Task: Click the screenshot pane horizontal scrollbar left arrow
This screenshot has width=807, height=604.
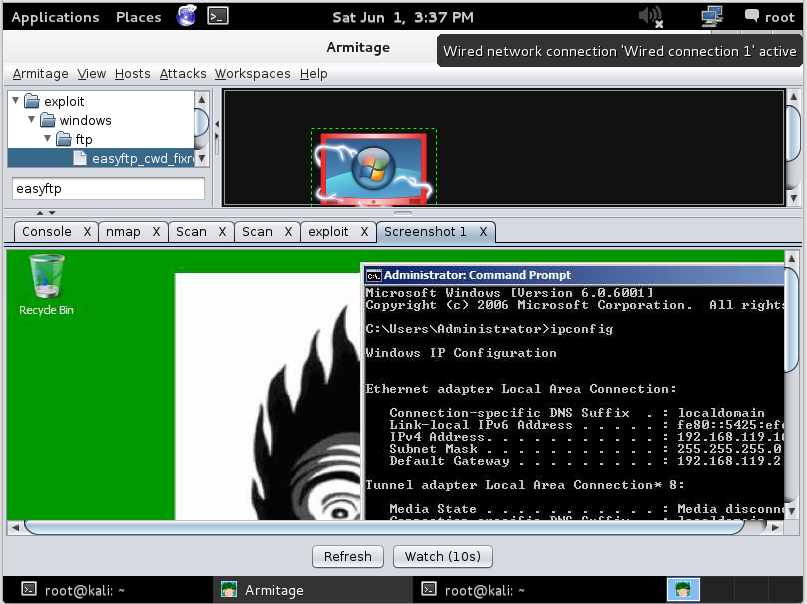Action: pyautogui.click(x=15, y=527)
